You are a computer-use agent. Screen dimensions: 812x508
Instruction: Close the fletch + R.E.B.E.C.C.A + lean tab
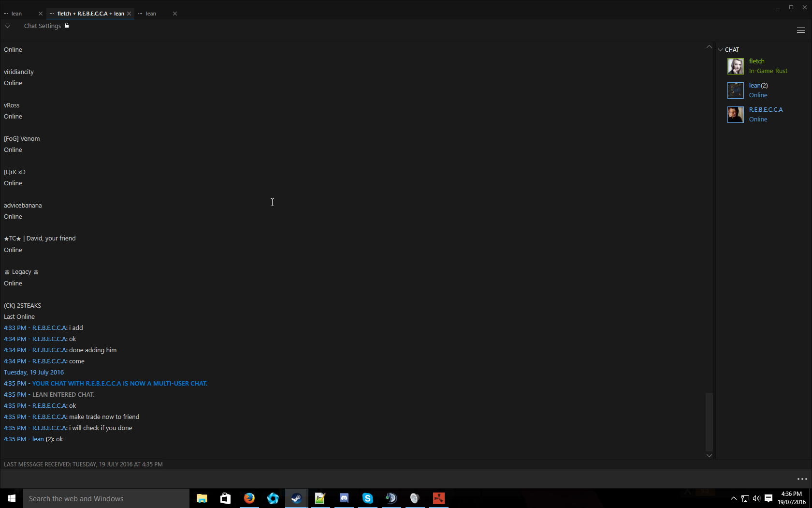(x=129, y=14)
